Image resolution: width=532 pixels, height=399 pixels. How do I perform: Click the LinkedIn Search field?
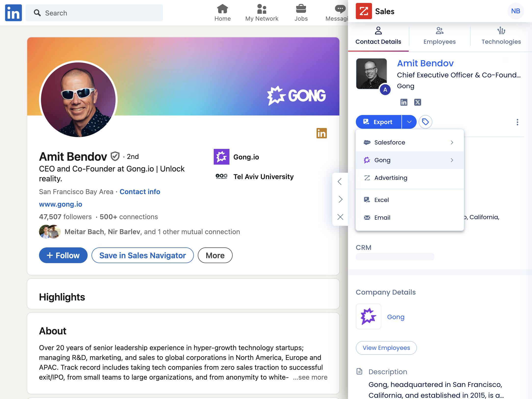[94, 13]
